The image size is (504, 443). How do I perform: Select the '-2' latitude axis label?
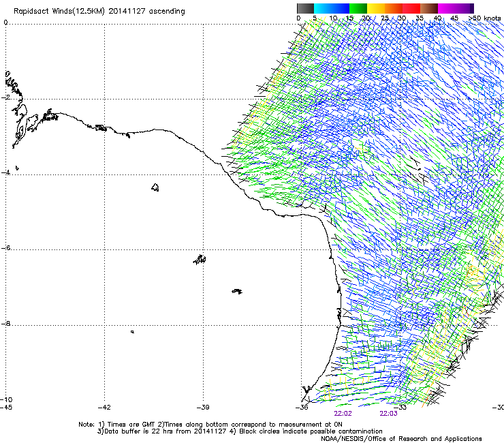[5, 97]
